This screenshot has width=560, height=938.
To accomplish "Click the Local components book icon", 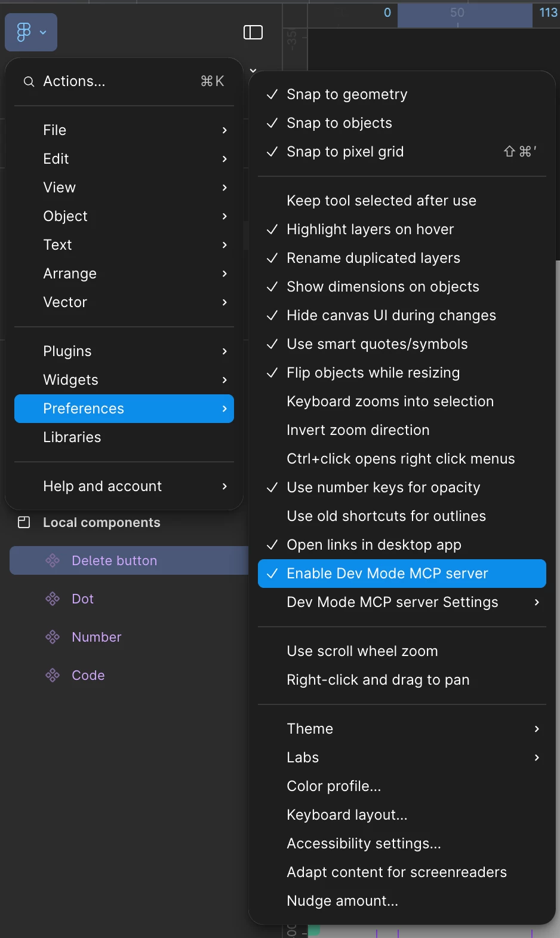I will (24, 523).
